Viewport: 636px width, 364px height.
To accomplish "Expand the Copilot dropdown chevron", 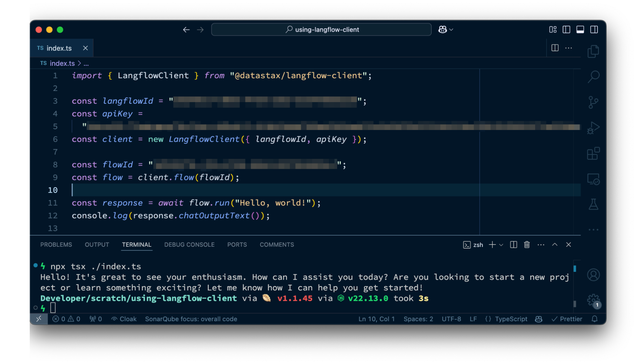I will coord(451,30).
